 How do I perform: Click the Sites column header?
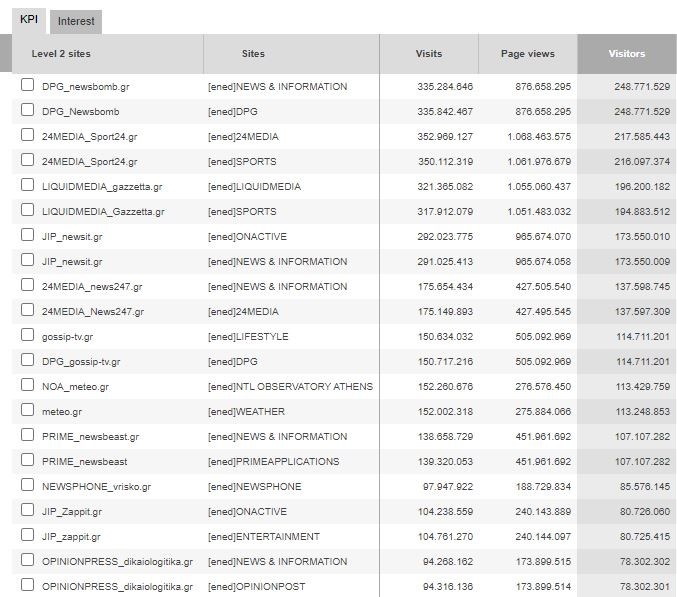click(253, 54)
